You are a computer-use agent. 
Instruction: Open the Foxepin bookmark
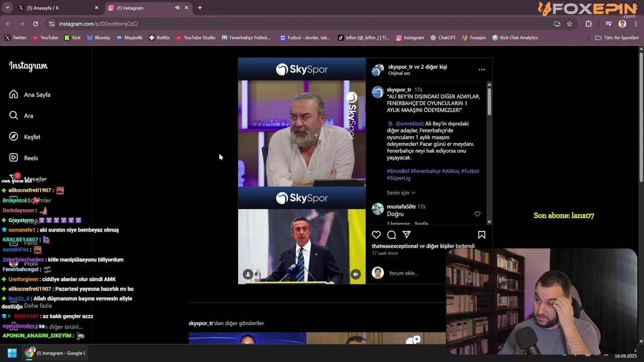(x=474, y=38)
